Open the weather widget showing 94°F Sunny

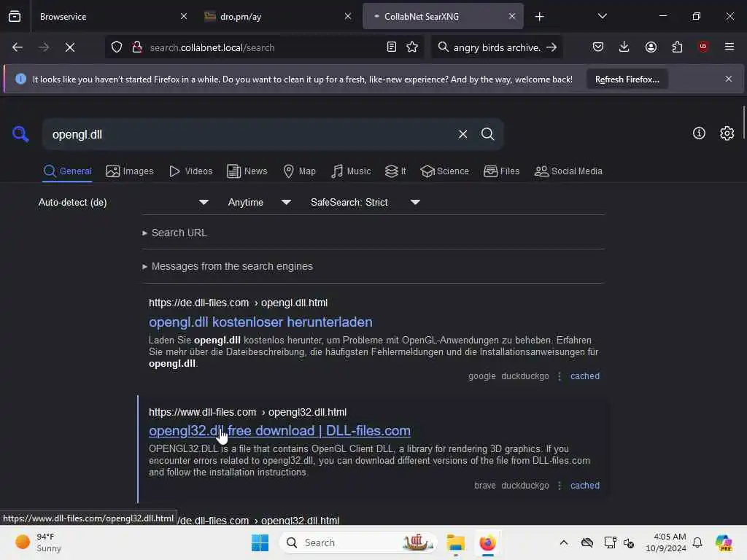point(39,542)
